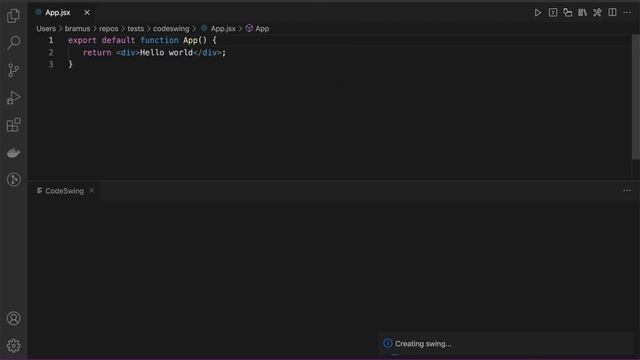Image resolution: width=640 pixels, height=360 pixels.
Task: Click line number 3 in gutter
Action: click(x=51, y=64)
